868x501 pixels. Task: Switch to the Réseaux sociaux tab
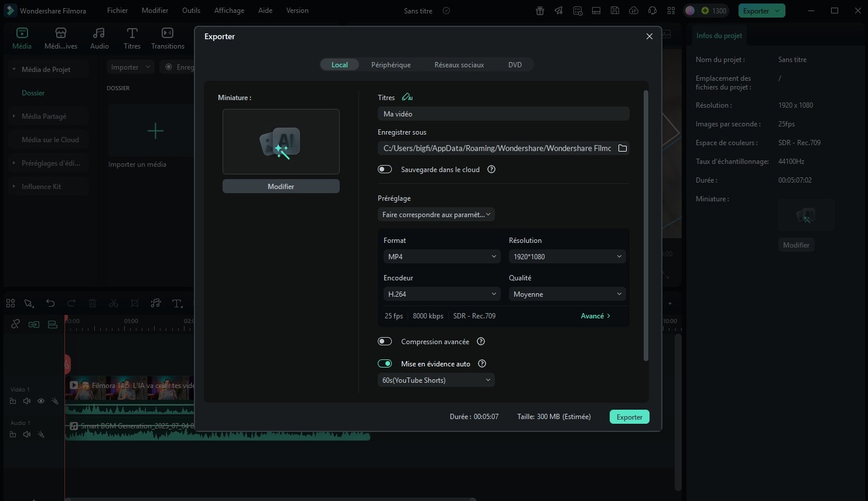459,64
